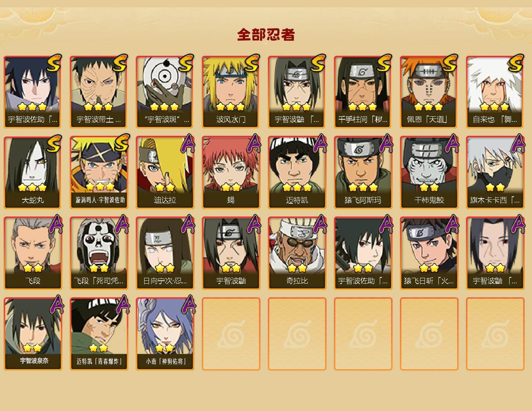Image resolution: width=532 pixels, height=411 pixels.
Task: Click the three stars on 宇智波带土 card
Action: [98, 107]
